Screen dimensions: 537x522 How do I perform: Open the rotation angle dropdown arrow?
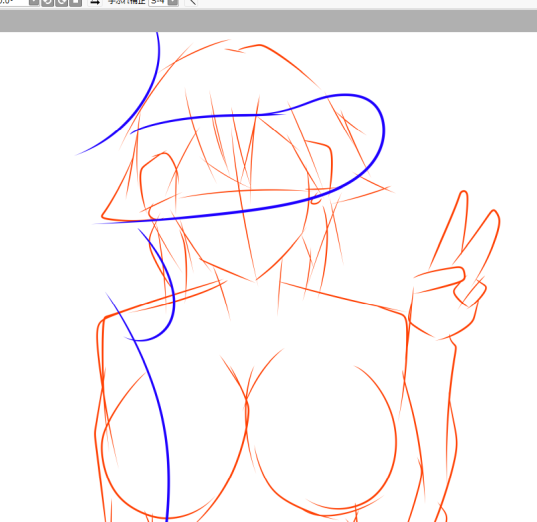(x=34, y=2)
